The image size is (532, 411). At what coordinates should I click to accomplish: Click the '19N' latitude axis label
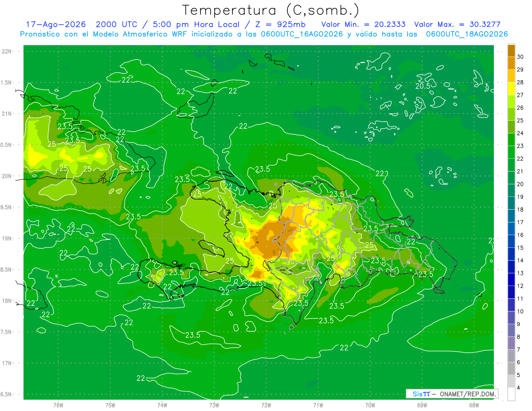point(7,239)
